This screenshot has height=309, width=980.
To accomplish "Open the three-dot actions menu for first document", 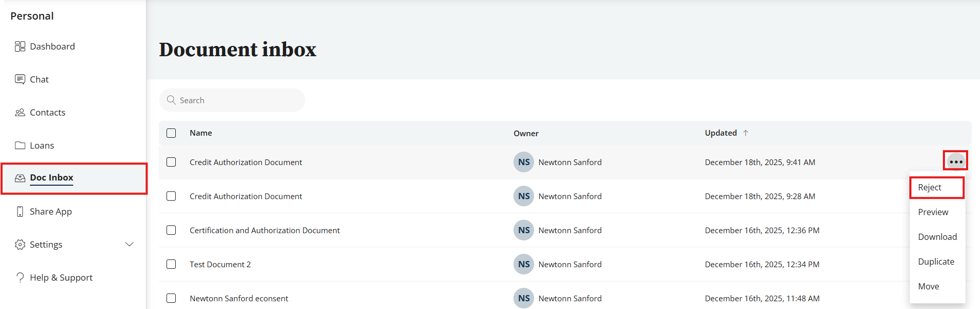I will click(x=956, y=162).
